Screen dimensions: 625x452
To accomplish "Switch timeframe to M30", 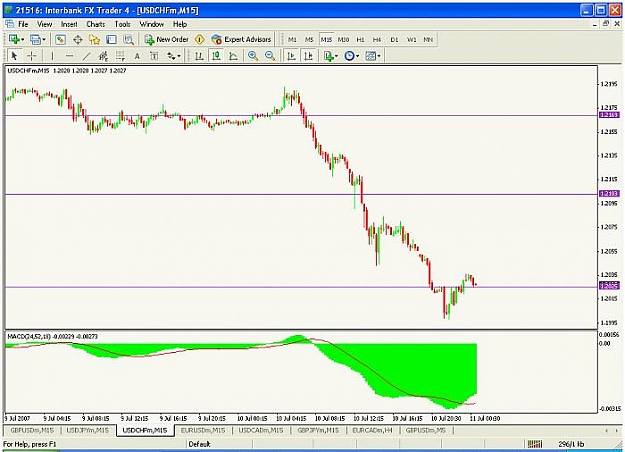I will click(x=343, y=39).
